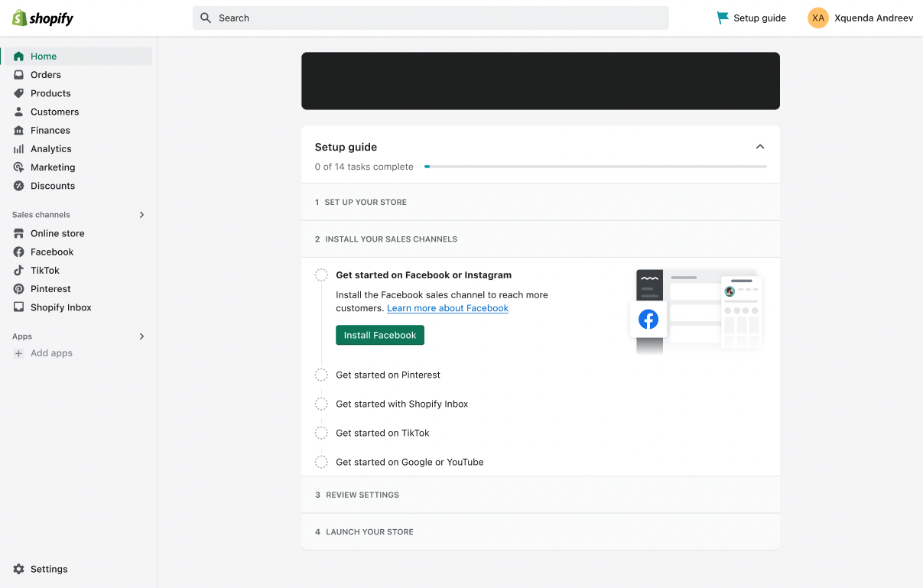Click the search magnifier icon

[x=206, y=18]
